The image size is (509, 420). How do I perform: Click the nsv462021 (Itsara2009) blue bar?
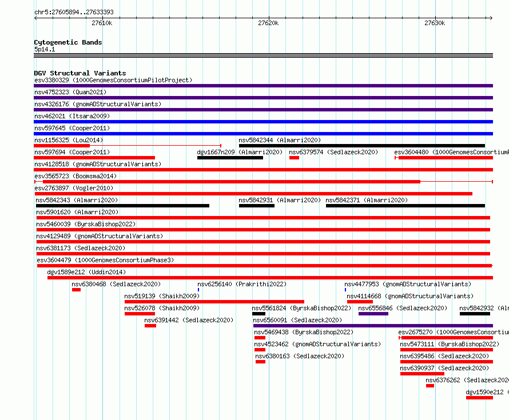click(263, 122)
